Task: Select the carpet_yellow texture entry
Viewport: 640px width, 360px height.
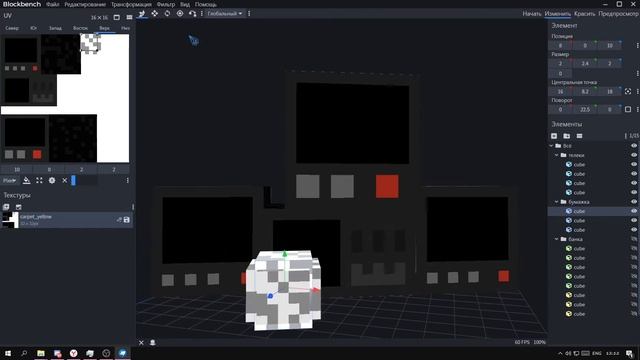Action: click(x=67, y=220)
